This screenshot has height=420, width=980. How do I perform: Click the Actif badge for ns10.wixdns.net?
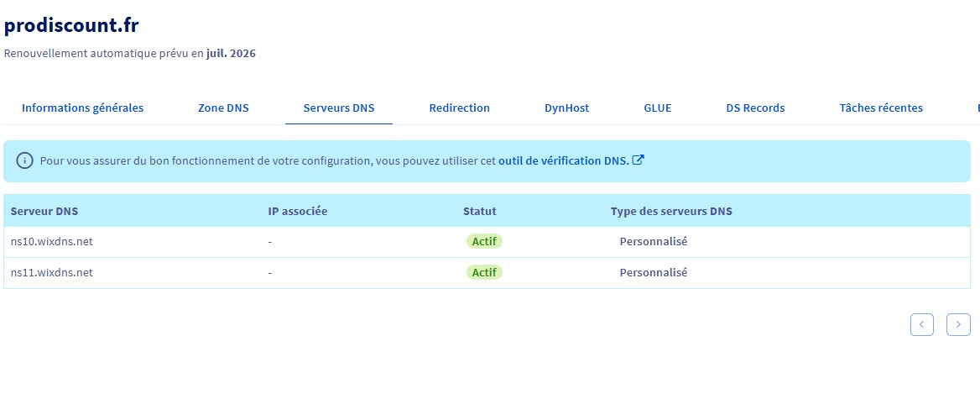[484, 242]
